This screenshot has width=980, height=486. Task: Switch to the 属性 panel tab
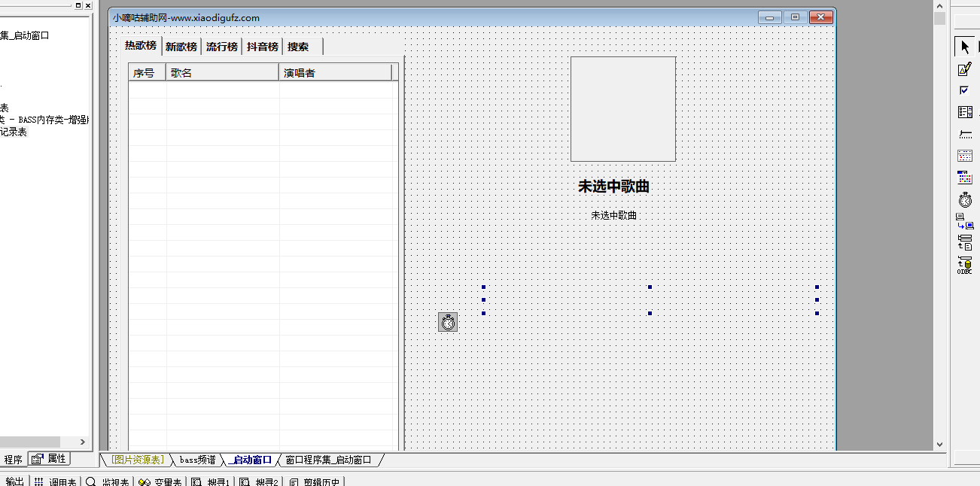click(50, 459)
